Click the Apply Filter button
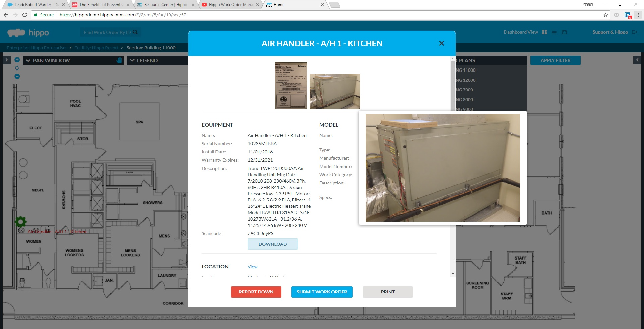The image size is (644, 329). pos(555,60)
